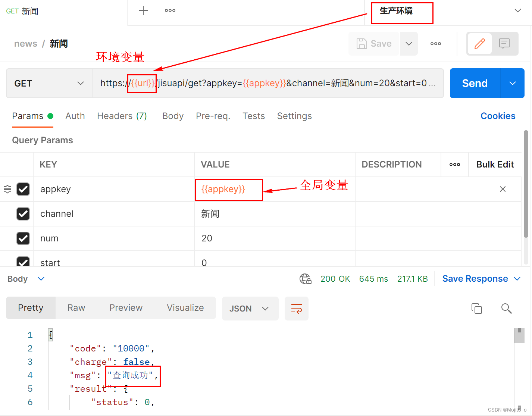Change HTTP method GET dropdown
Screen dimensions: 532x416
pos(49,83)
